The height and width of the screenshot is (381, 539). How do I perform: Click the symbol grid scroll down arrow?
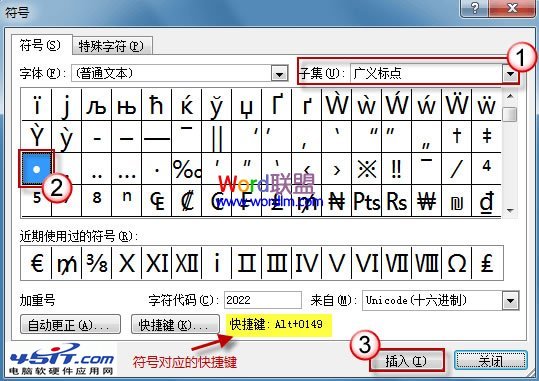[510, 210]
